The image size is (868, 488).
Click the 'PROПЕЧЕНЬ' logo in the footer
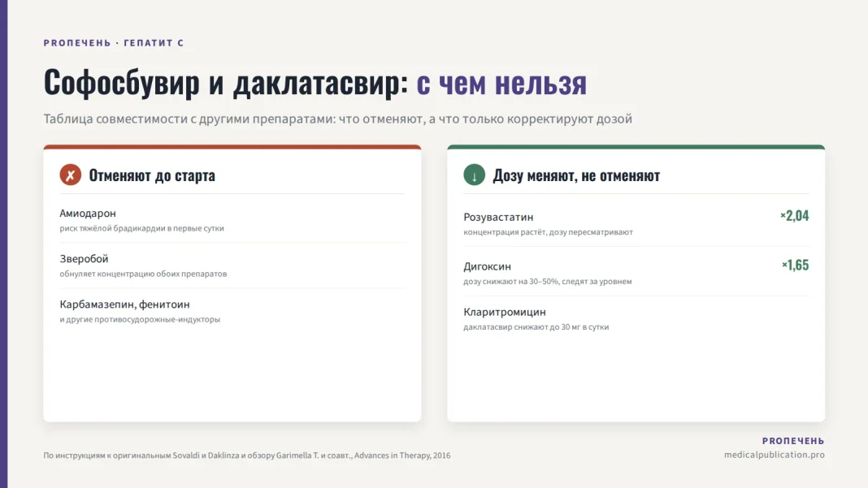(x=793, y=441)
